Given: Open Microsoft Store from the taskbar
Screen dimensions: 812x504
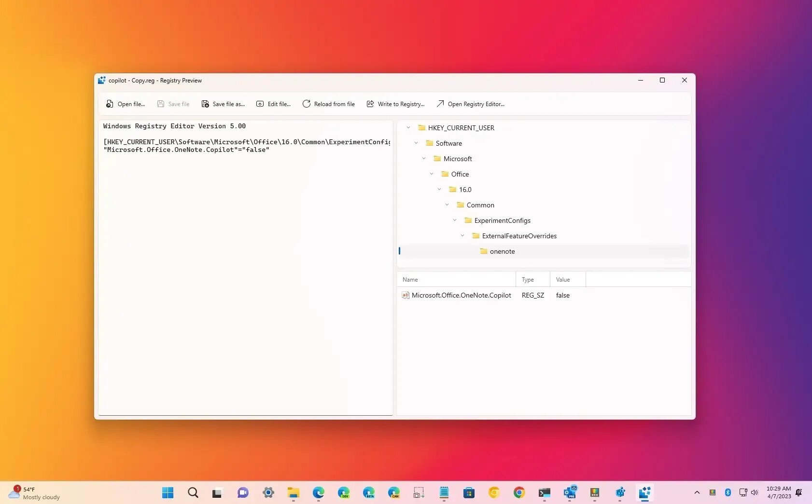Looking at the screenshot, I should pyautogui.click(x=469, y=492).
